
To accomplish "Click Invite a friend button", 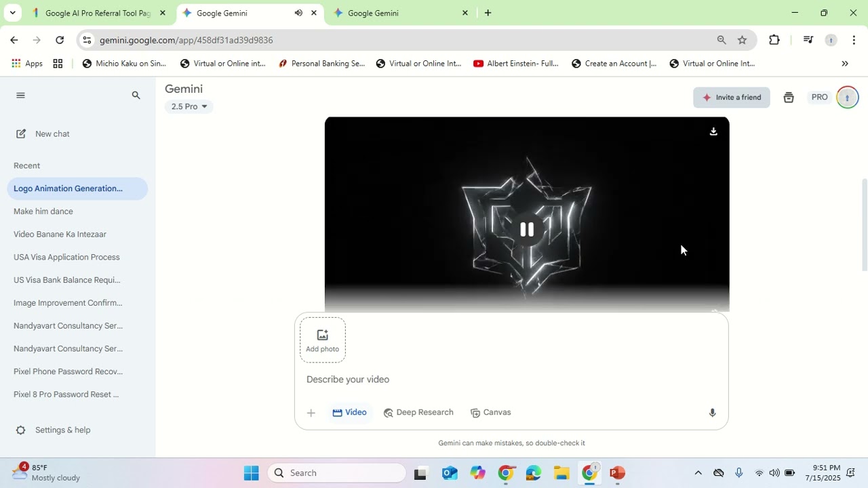I will pyautogui.click(x=732, y=98).
